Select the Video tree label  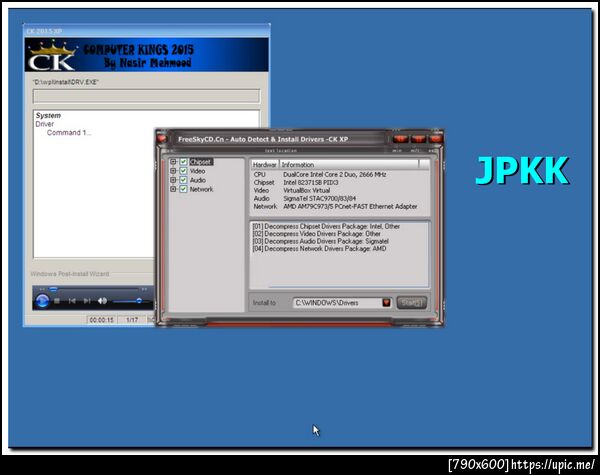point(197,171)
